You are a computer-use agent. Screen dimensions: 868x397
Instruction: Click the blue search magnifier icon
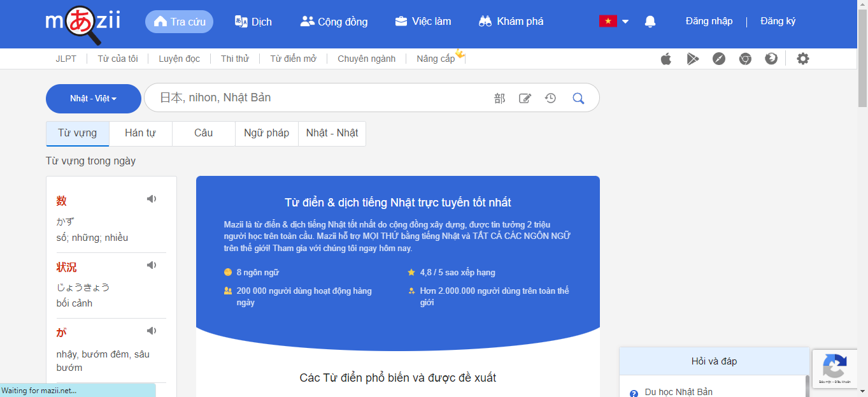578,98
